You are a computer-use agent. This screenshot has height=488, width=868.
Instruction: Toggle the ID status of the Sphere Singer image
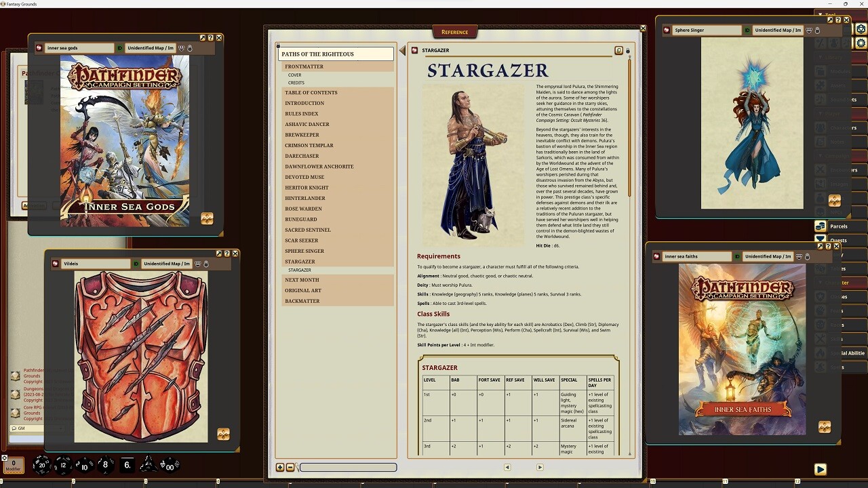pos(747,30)
